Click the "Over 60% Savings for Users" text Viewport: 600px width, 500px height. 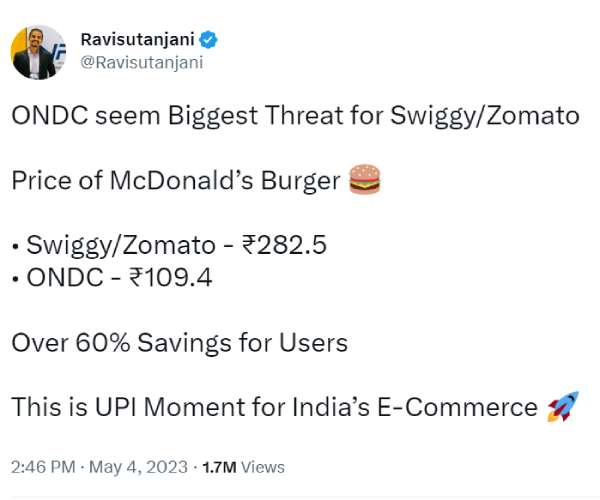[180, 343]
